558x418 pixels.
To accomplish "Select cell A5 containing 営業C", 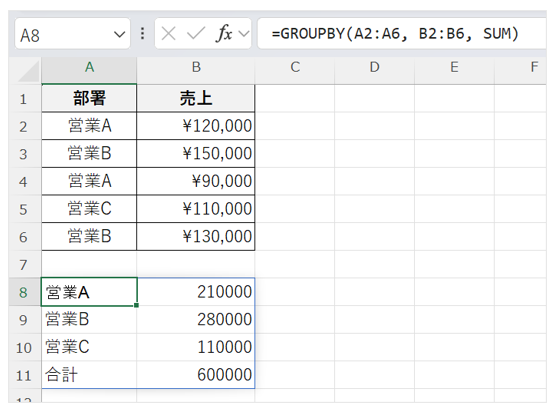I will point(89,209).
